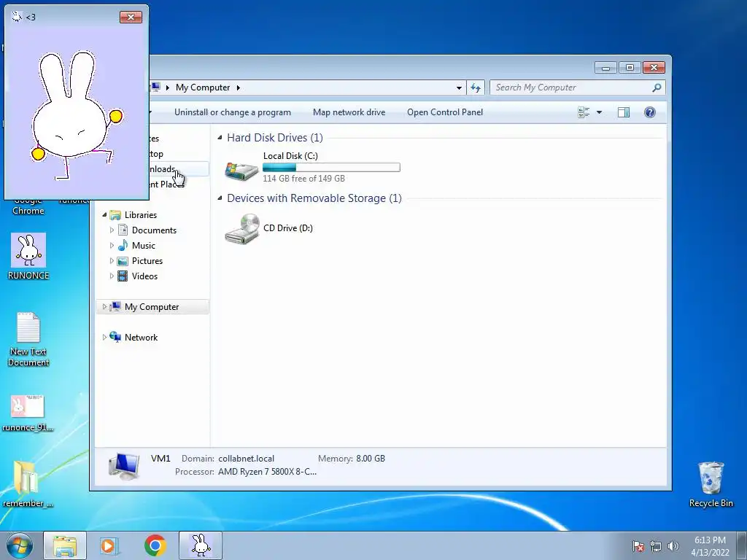Click arrow after My Computer in breadcrumb

[x=239, y=87]
